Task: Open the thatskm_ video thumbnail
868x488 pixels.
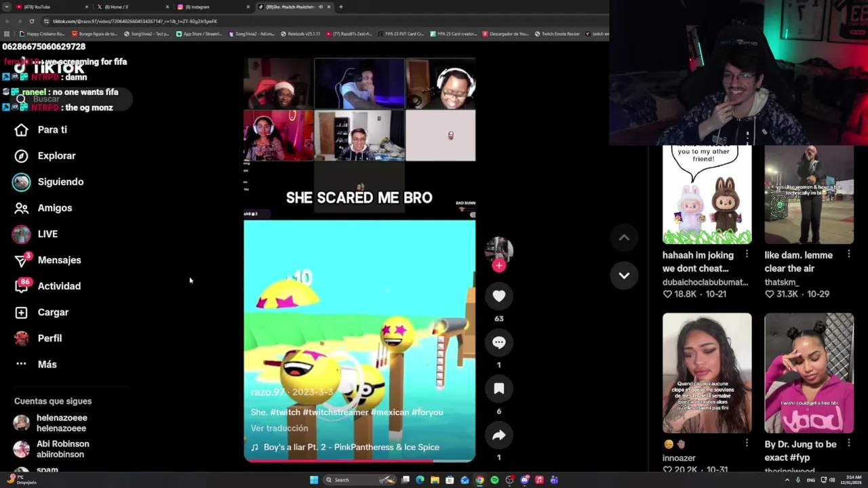Action: click(x=809, y=194)
